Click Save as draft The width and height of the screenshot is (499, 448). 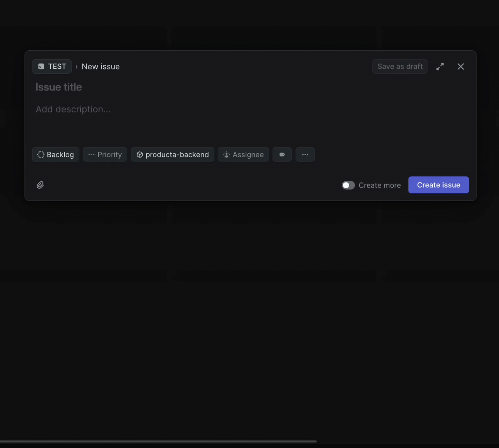(400, 67)
